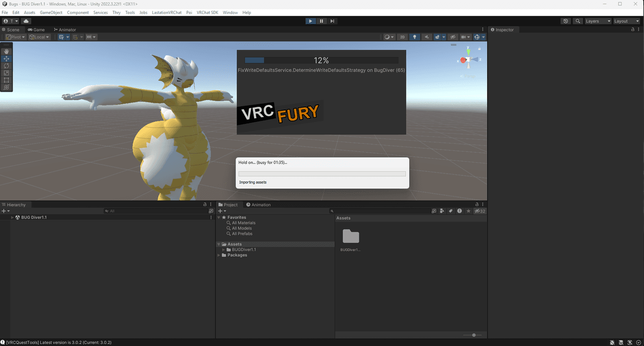Toggle 2D view mode

point(402,37)
